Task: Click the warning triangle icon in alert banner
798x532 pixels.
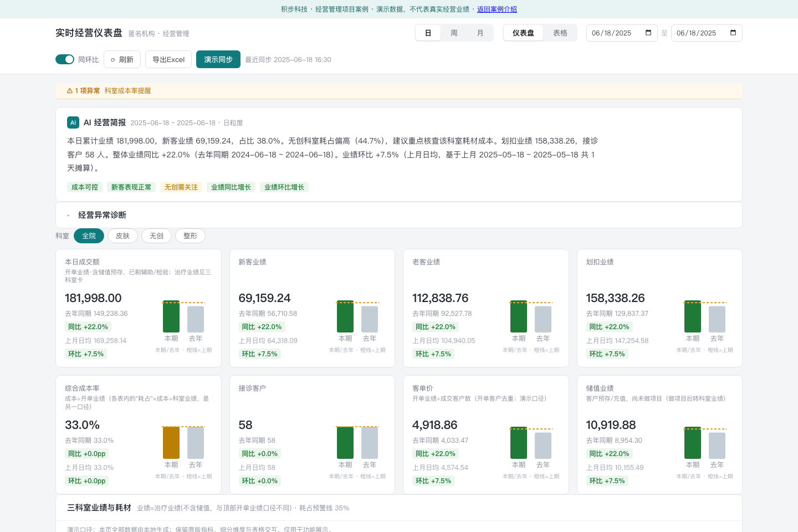Action: click(x=70, y=91)
